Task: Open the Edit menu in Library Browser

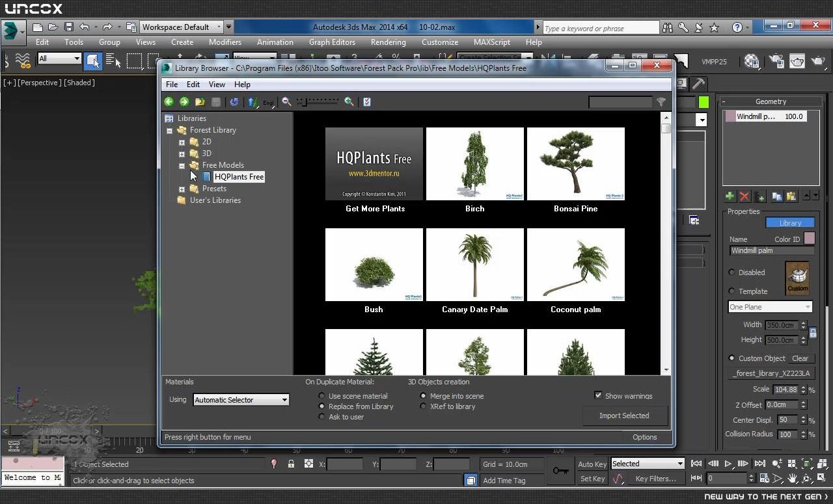Action: 193,85
